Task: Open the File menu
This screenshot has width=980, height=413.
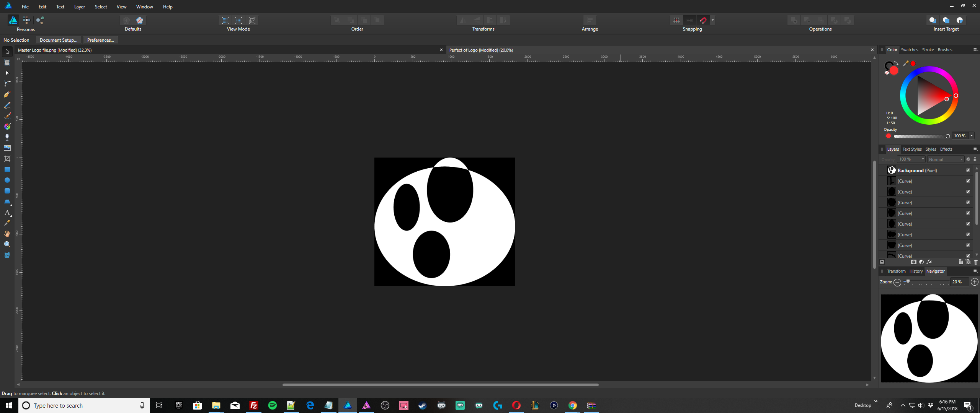Action: pyautogui.click(x=25, y=7)
